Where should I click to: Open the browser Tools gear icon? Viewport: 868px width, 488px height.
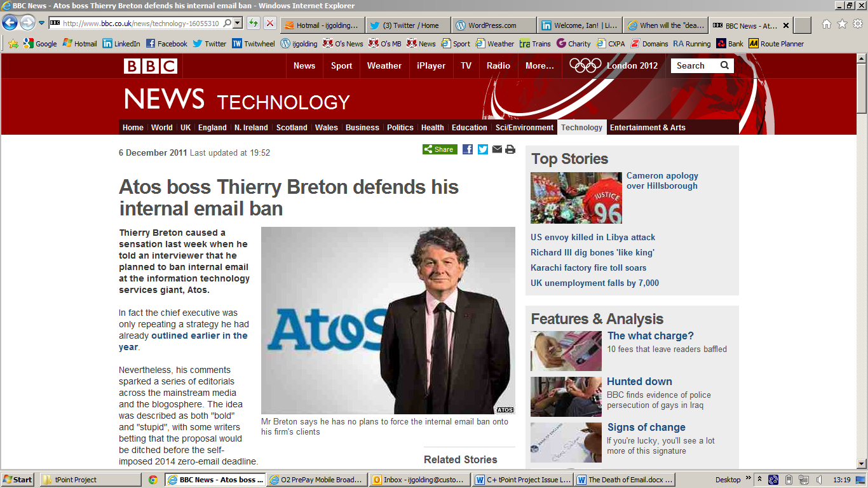click(858, 24)
